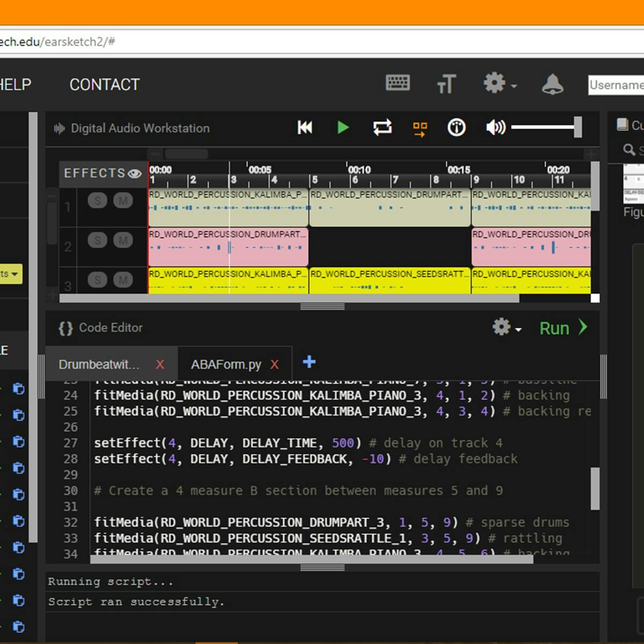The width and height of the screenshot is (644, 644).
Task: Toggle loop playback in the DAW
Action: click(382, 127)
